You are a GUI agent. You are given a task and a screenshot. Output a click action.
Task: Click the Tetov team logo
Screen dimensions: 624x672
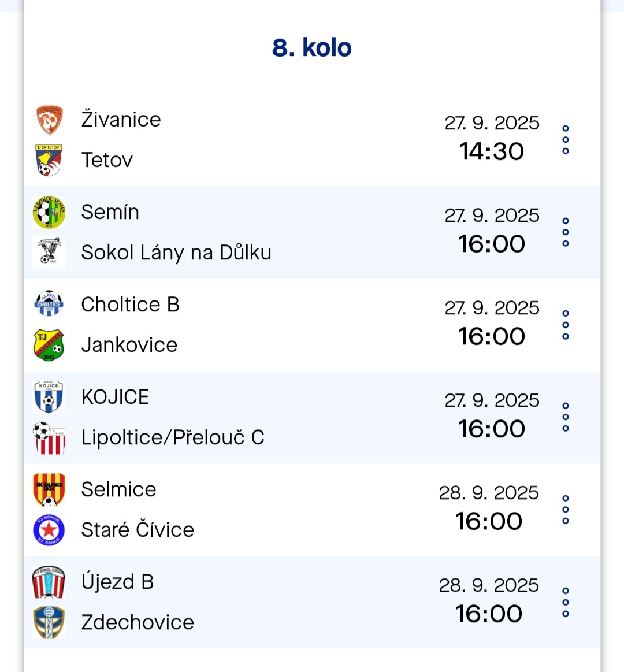pos(49,160)
